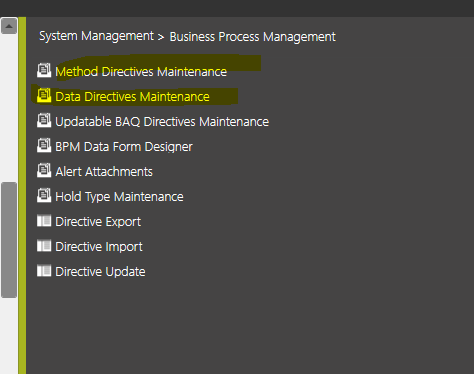This screenshot has width=474, height=374.
Task: Click the vertical scrollbar thumb
Action: [x=9, y=240]
